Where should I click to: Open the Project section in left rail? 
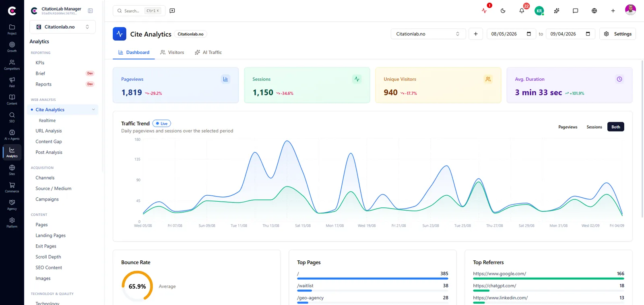tap(12, 29)
